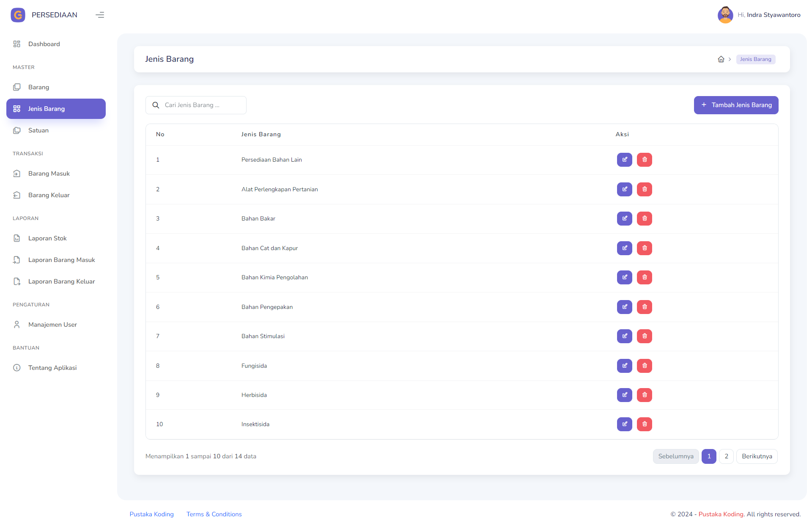Expand hamburger menu icon
The image size is (812, 529).
click(100, 14)
